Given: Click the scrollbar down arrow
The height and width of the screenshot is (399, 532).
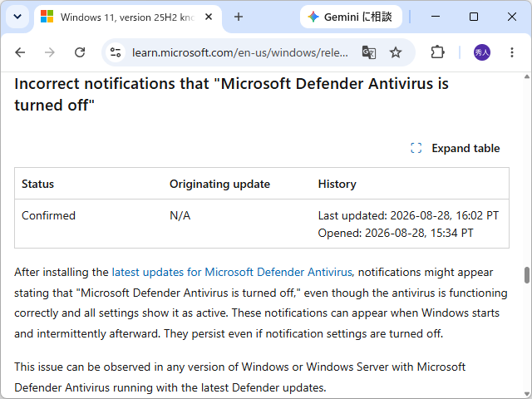Looking at the screenshot, I should coord(526,393).
